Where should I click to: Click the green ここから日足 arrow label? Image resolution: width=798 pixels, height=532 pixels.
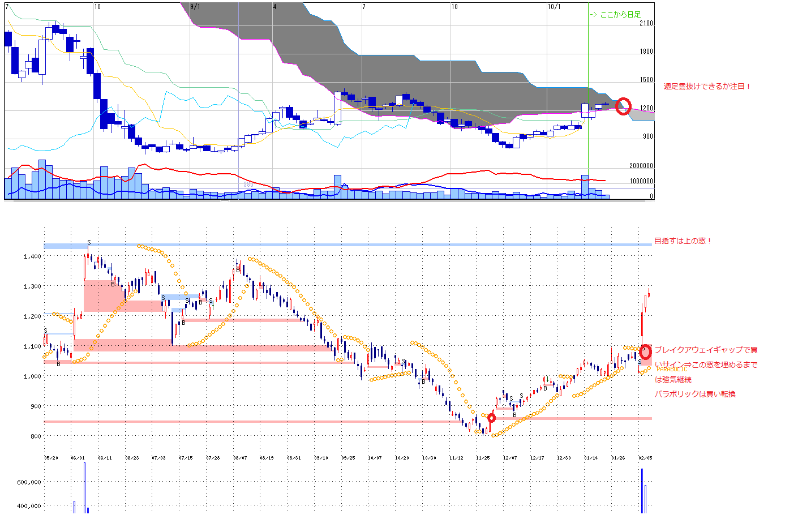(x=615, y=15)
